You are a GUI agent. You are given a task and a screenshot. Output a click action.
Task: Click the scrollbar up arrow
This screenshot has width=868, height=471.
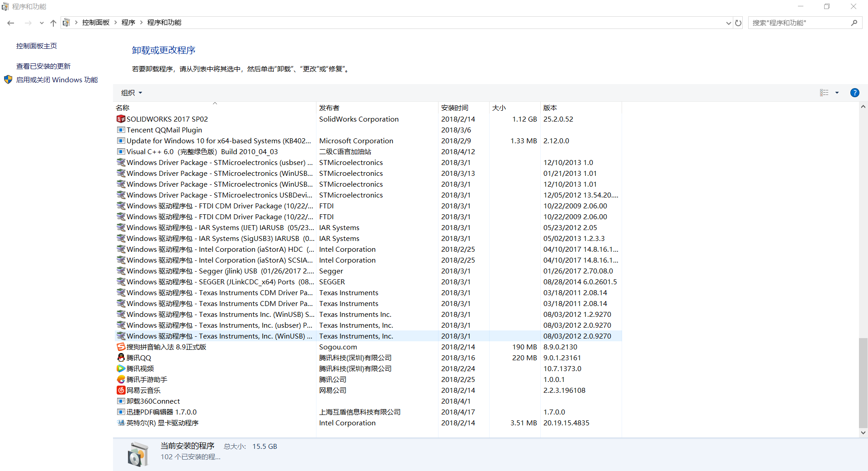[x=863, y=107]
